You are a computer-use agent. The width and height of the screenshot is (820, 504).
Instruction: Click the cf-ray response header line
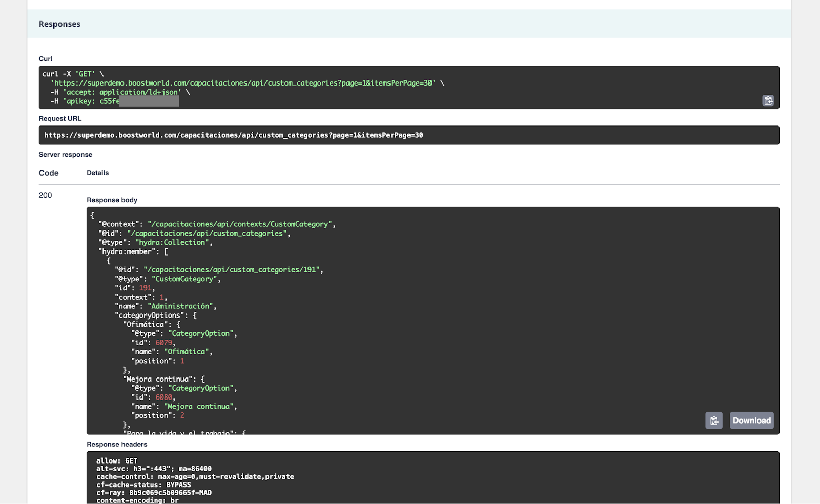tap(154, 493)
